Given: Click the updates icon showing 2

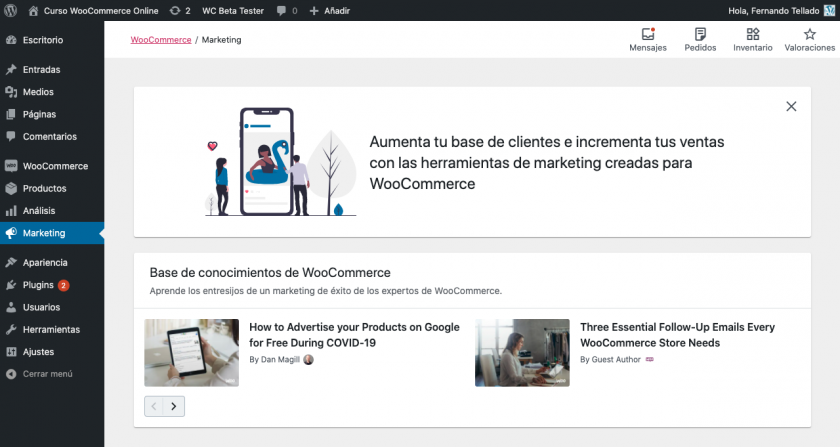Looking at the screenshot, I should coord(180,10).
